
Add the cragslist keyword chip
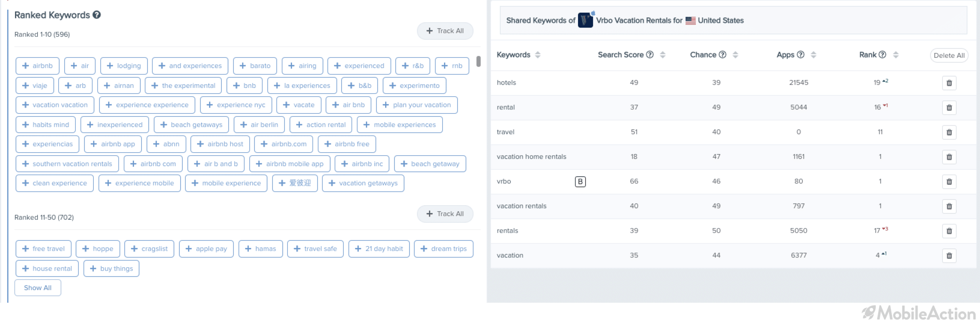pos(149,248)
